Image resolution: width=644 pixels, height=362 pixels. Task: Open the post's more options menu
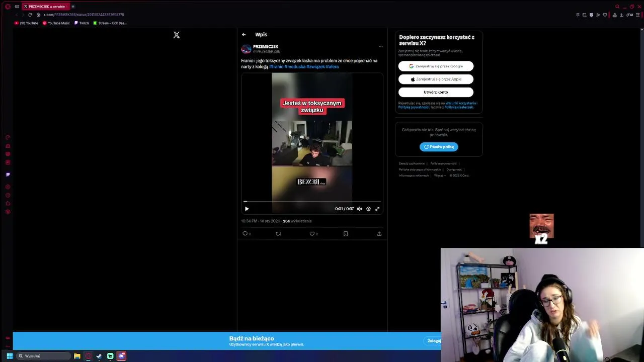coord(381,47)
